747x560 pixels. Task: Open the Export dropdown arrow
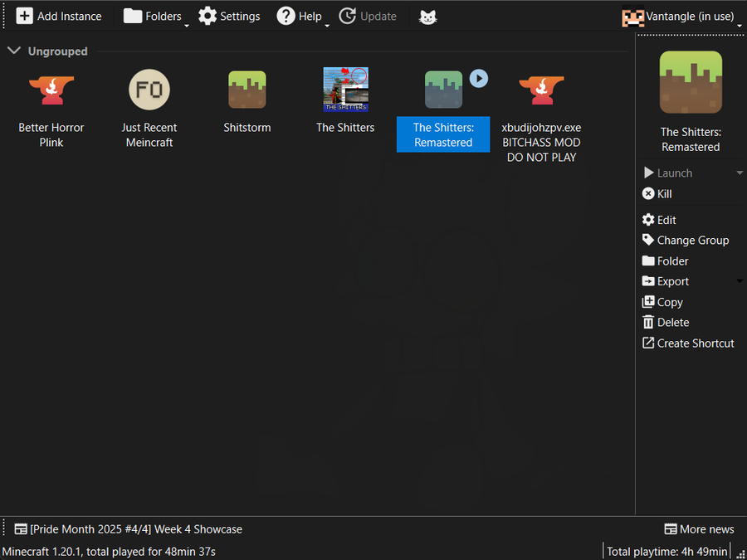tap(740, 281)
